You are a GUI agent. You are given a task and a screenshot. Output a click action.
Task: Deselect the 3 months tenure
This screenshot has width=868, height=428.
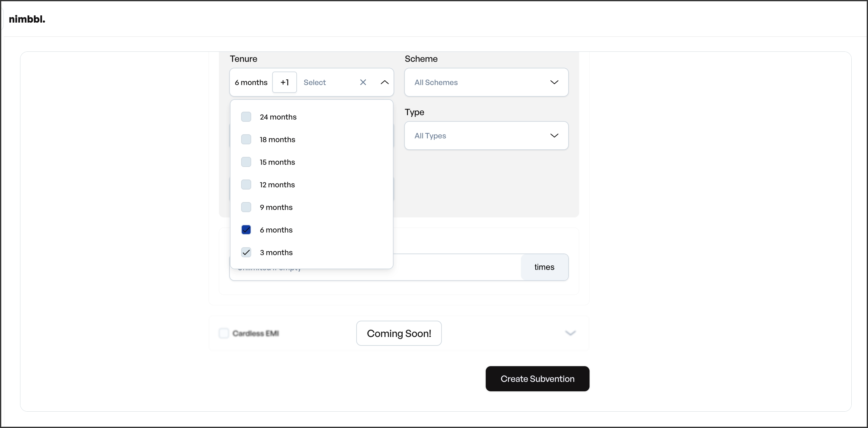tap(246, 253)
